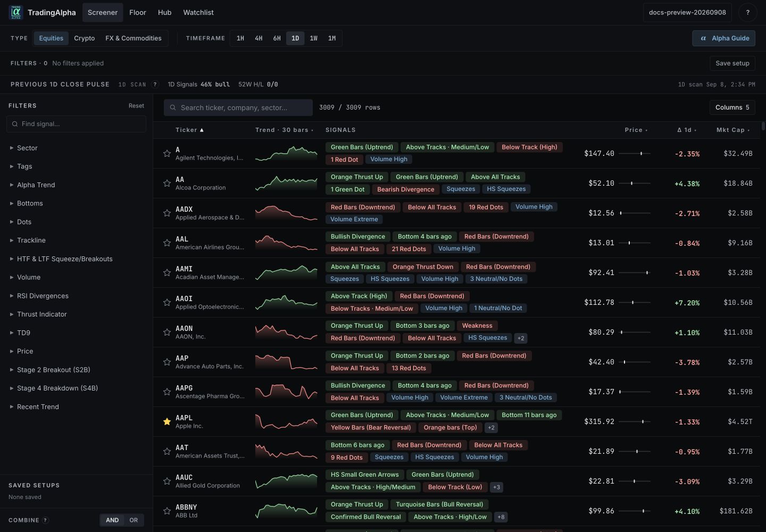Expand the Bottoms filter group
The height and width of the screenshot is (532, 766).
(x=77, y=203)
